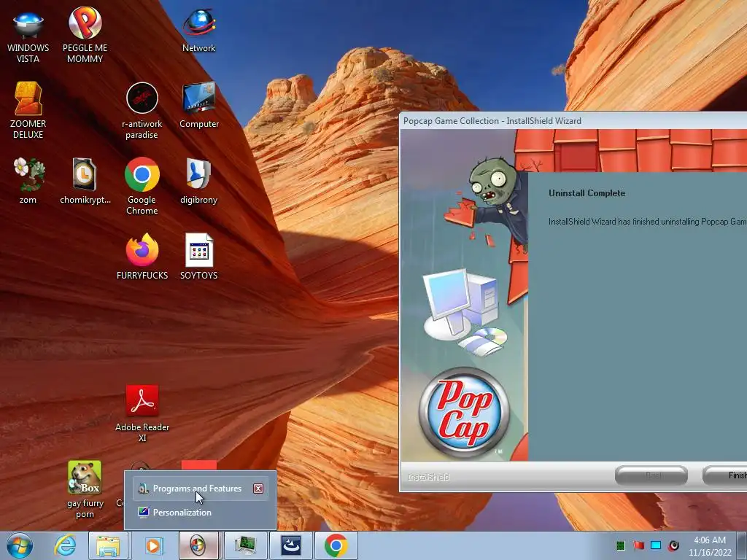Click the InstallShield Wizard has finished message
The height and width of the screenshot is (560, 747).
point(648,222)
